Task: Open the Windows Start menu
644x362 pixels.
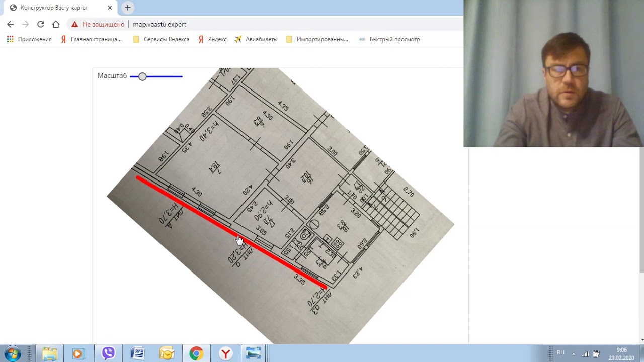Action: point(12,353)
